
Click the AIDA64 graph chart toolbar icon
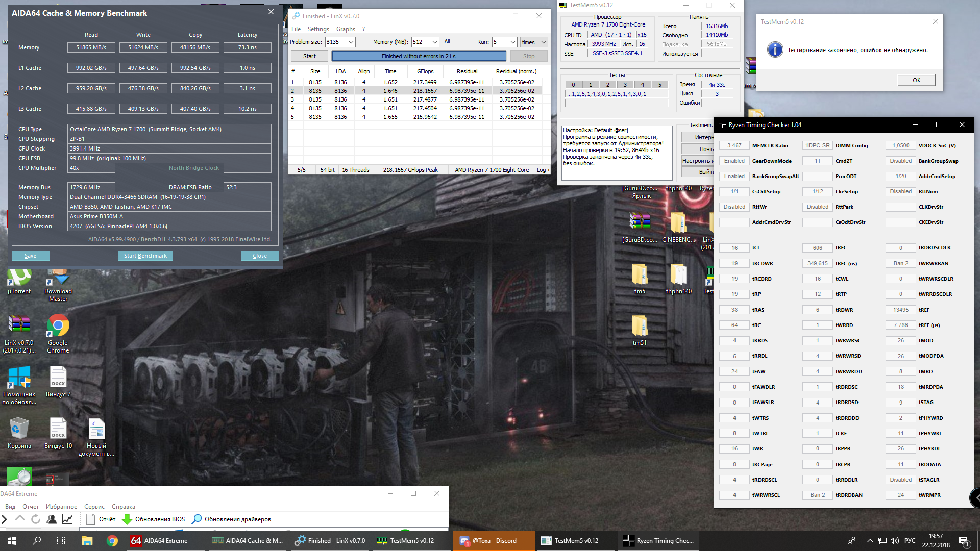pyautogui.click(x=67, y=519)
